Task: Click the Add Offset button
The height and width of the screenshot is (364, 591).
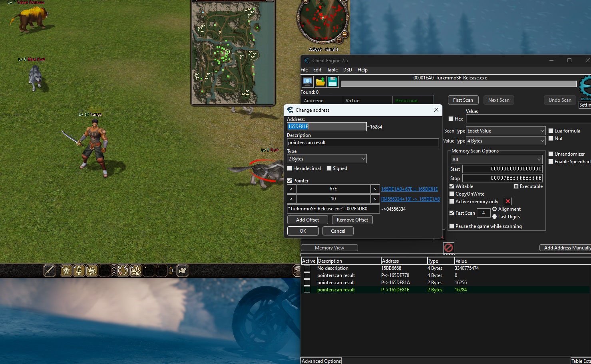Action: coord(308,220)
